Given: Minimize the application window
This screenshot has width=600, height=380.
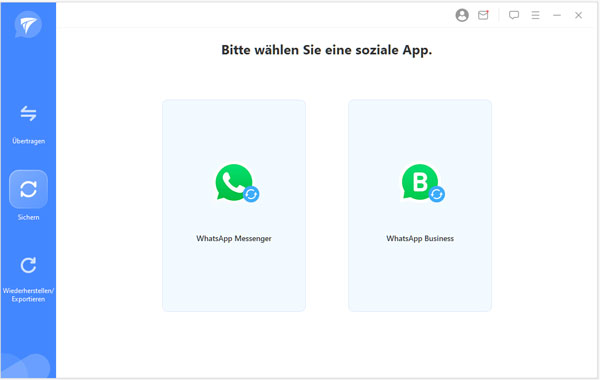Looking at the screenshot, I should click(x=557, y=15).
